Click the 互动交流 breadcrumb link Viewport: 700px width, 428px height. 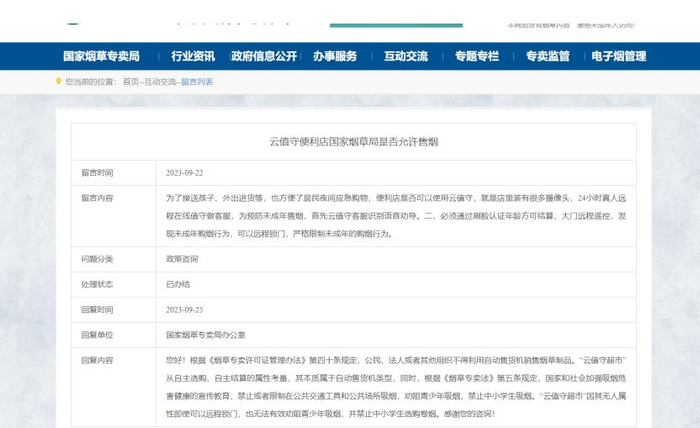160,82
